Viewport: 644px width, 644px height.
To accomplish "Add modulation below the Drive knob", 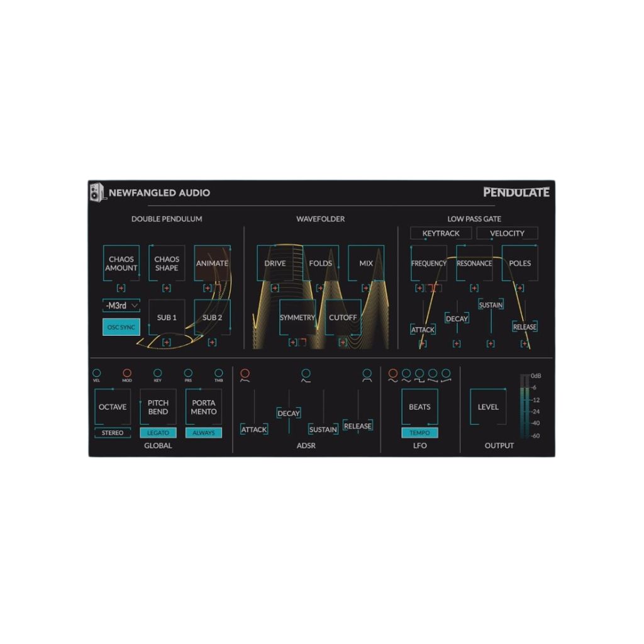I will pos(275,288).
